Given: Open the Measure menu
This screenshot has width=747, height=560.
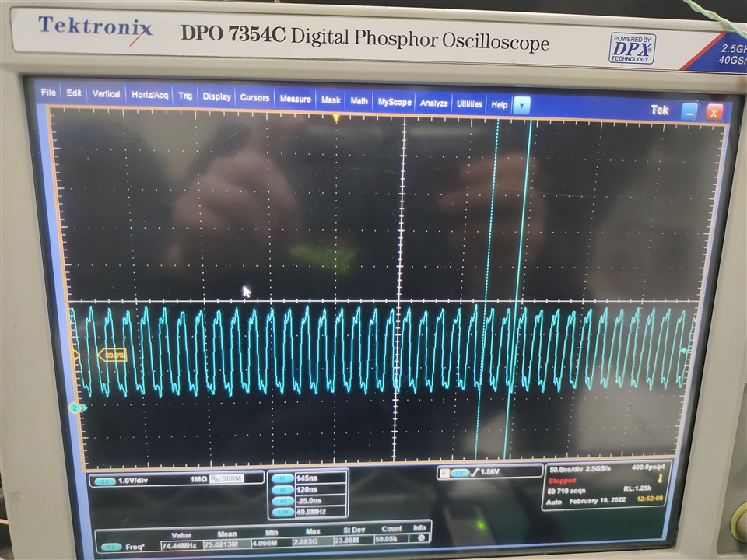Looking at the screenshot, I should pos(296,99).
